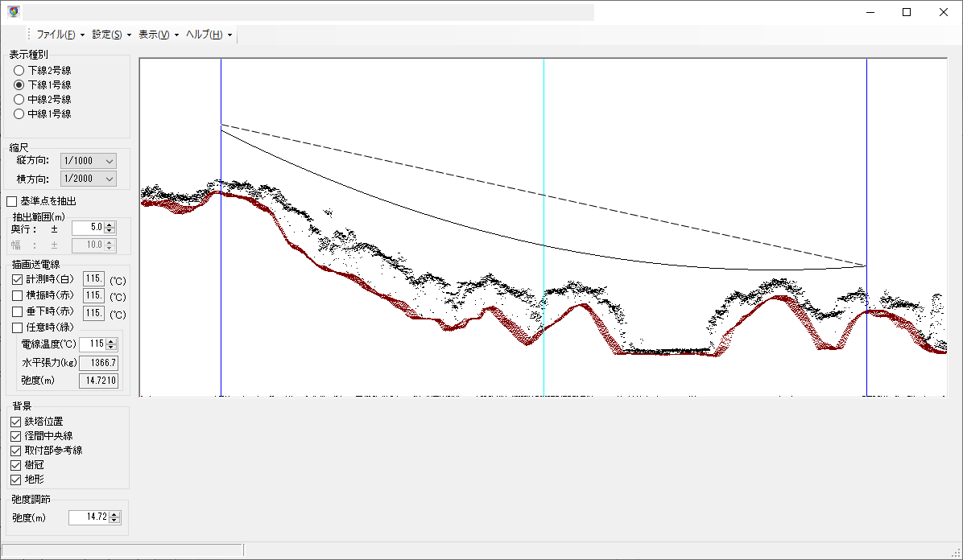963x560 pixels.
Task: Select the 中線2号線 radio button
Action: (19, 100)
